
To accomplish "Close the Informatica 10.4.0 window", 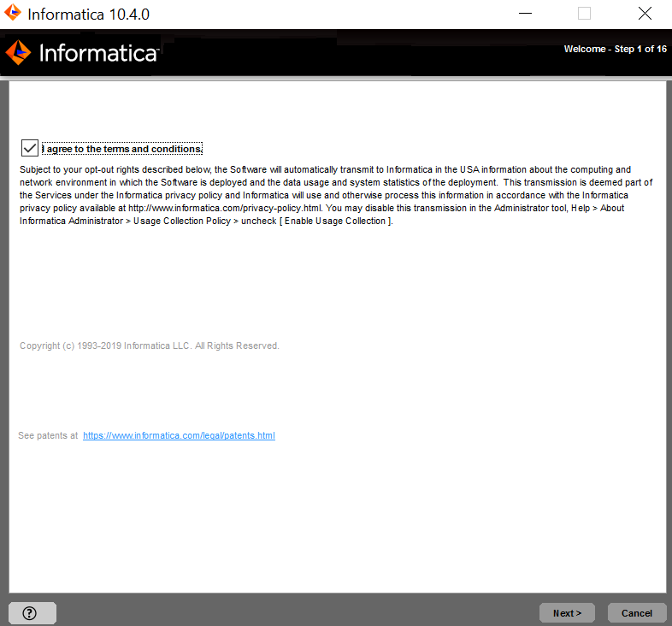I will point(645,14).
